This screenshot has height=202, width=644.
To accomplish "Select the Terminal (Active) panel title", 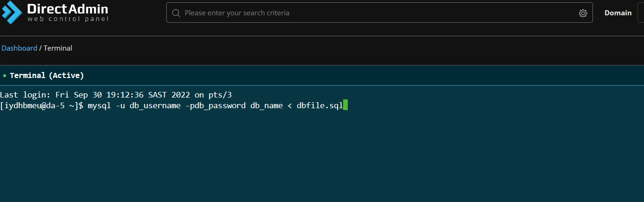I will tap(46, 75).
